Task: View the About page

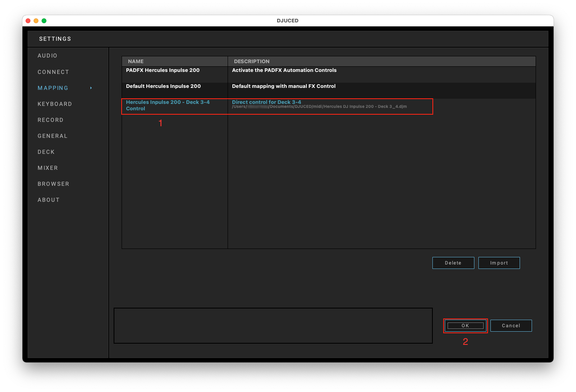Action: (48, 200)
